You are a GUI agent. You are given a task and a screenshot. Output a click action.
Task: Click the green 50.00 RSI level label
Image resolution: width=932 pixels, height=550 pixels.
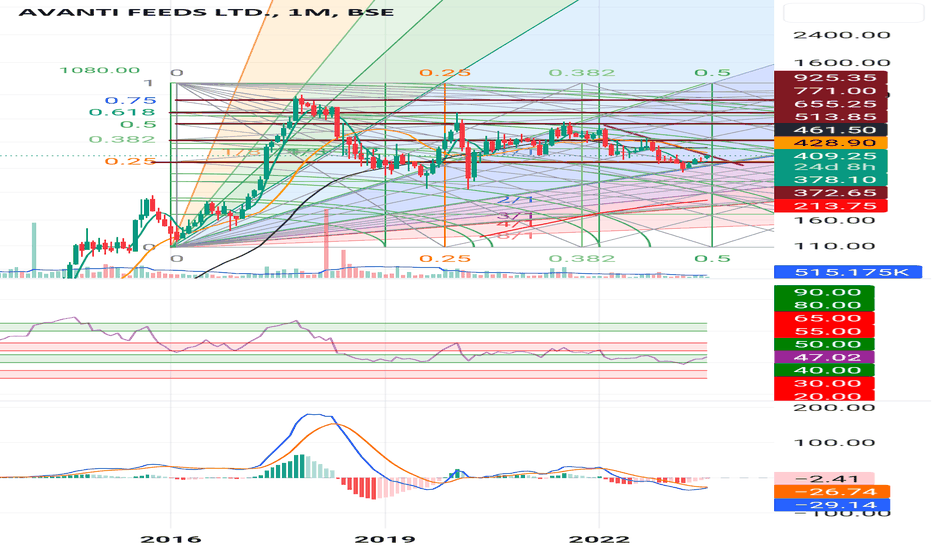click(824, 344)
